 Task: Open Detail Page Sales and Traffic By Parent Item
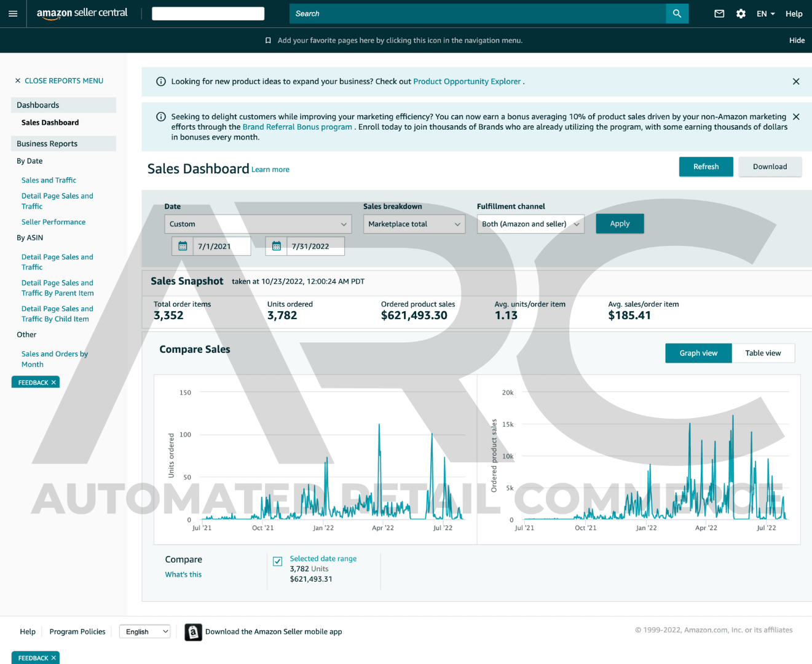tap(57, 288)
